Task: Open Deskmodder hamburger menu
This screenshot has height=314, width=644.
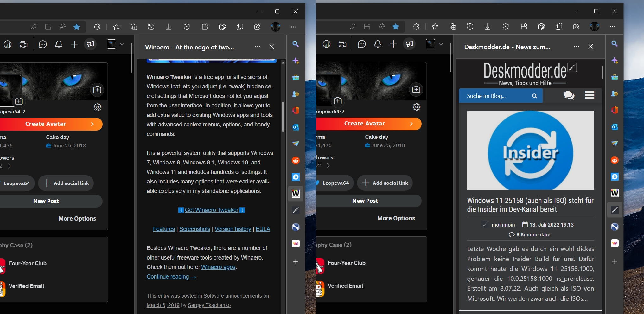Action: click(590, 95)
